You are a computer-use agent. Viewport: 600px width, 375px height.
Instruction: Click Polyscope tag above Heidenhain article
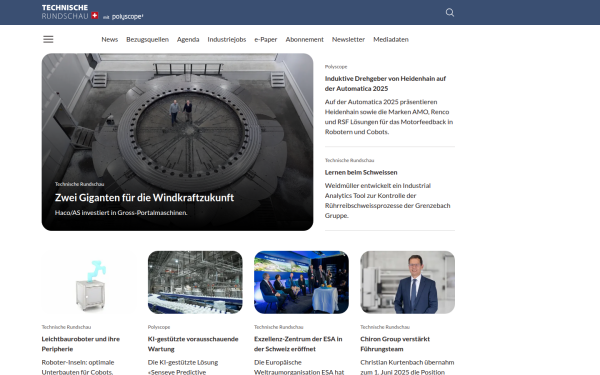click(336, 67)
